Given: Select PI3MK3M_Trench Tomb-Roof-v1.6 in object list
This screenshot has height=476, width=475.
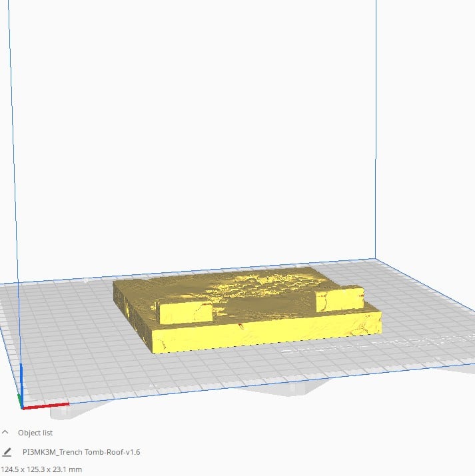Looking at the screenshot, I should pyautogui.click(x=81, y=452).
